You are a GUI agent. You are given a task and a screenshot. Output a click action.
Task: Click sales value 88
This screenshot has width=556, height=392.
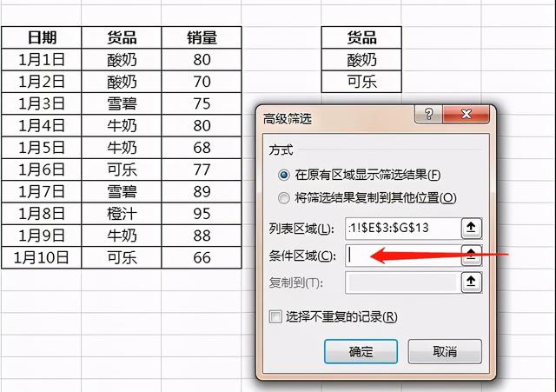click(x=202, y=236)
